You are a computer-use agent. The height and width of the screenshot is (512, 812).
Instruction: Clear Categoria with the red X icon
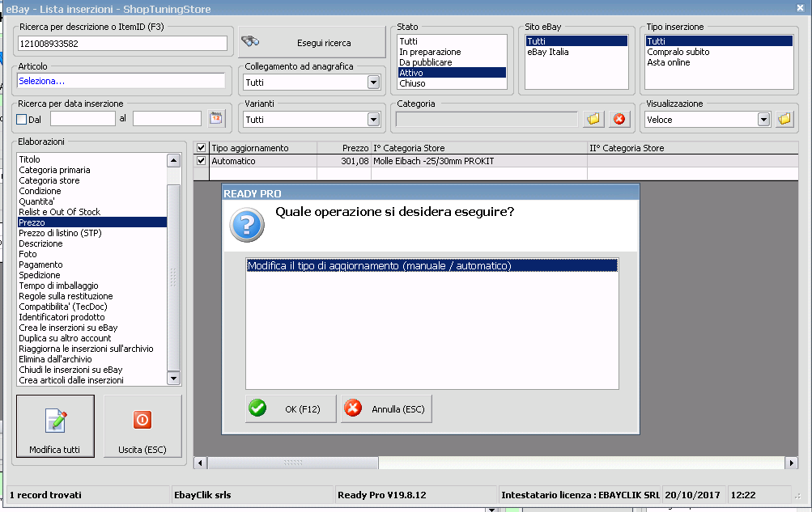coord(619,119)
